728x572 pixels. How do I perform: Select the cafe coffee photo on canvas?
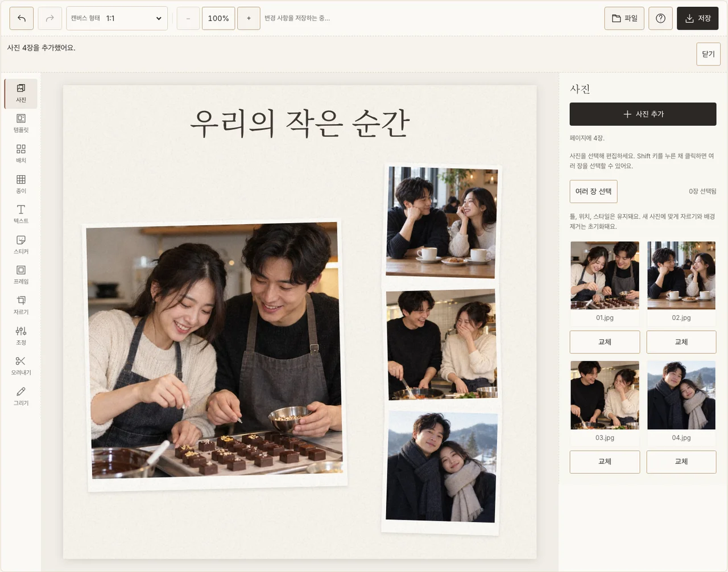pos(442,222)
